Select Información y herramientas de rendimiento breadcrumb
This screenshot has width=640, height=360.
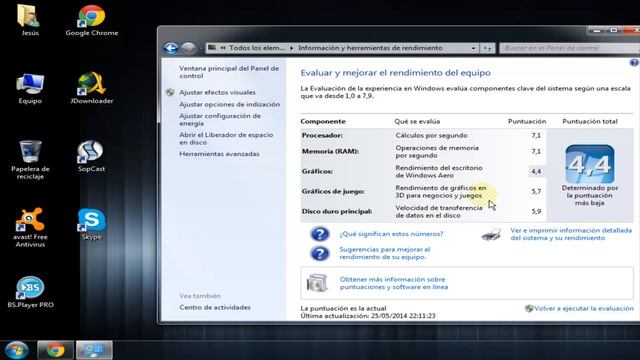tap(370, 48)
